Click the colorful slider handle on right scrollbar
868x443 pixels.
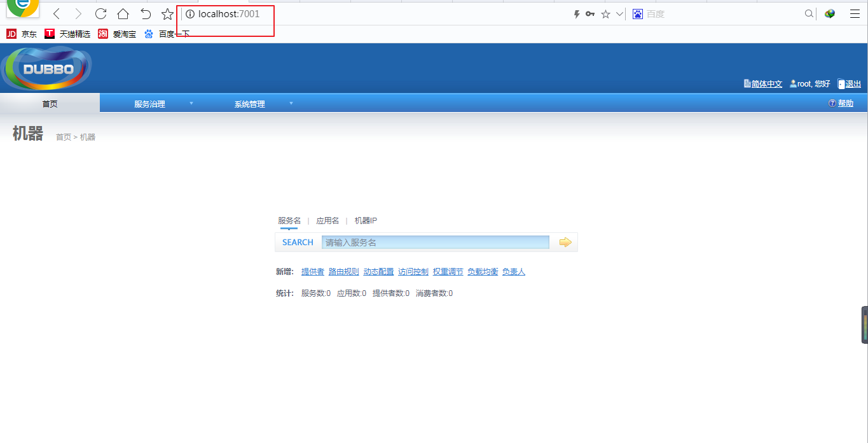[864, 324]
